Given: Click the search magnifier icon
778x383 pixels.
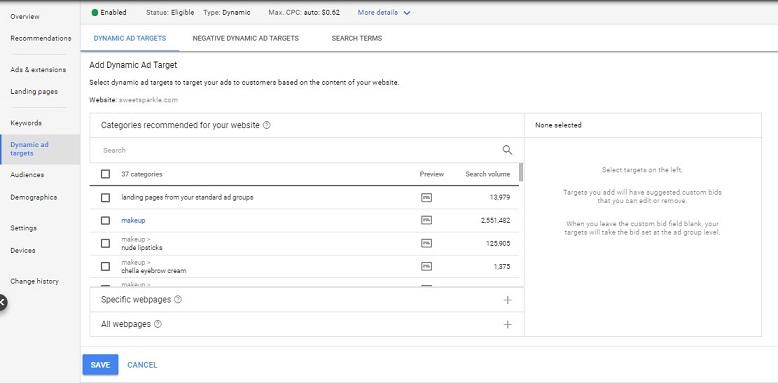Looking at the screenshot, I should pos(507,150).
